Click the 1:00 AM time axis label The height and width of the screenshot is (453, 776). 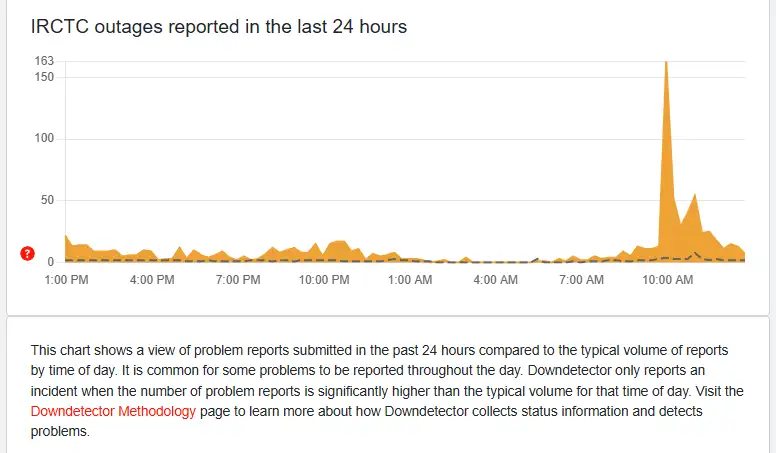click(409, 280)
